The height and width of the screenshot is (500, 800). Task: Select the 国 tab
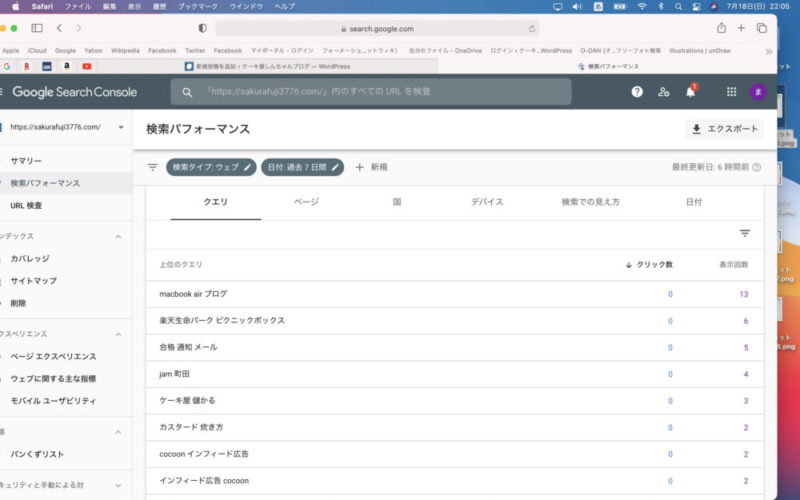[x=397, y=203]
